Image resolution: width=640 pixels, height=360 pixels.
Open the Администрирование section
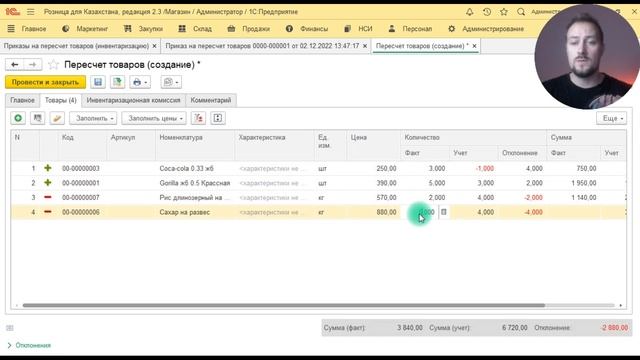pos(486,29)
